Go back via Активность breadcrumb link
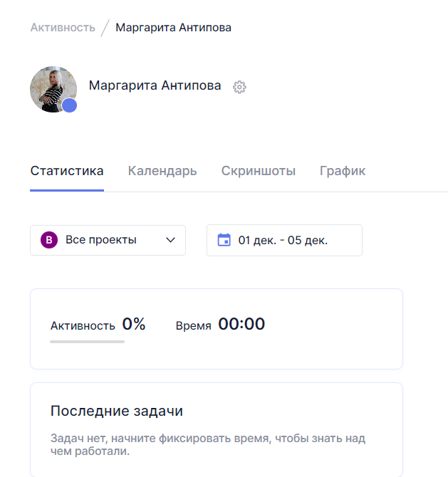Screen dimensions: 448x477 (63, 28)
